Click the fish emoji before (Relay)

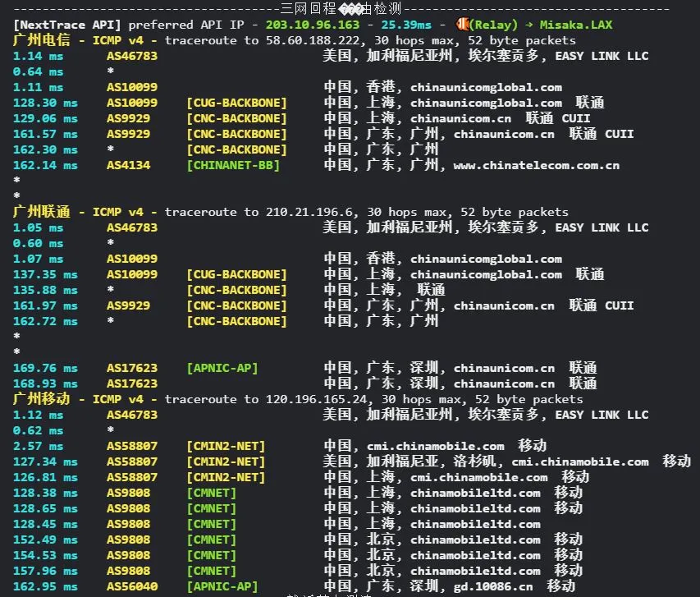tap(463, 24)
